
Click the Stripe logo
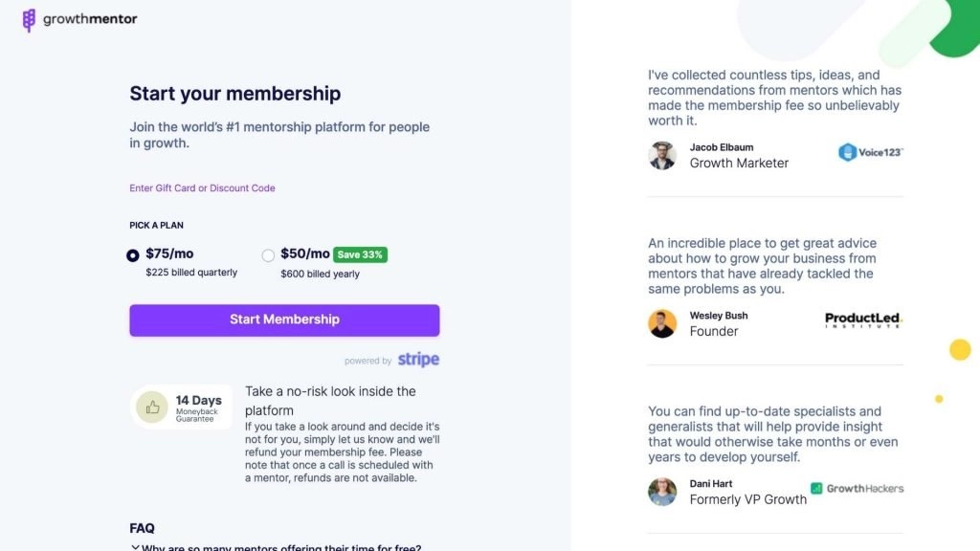pyautogui.click(x=418, y=360)
